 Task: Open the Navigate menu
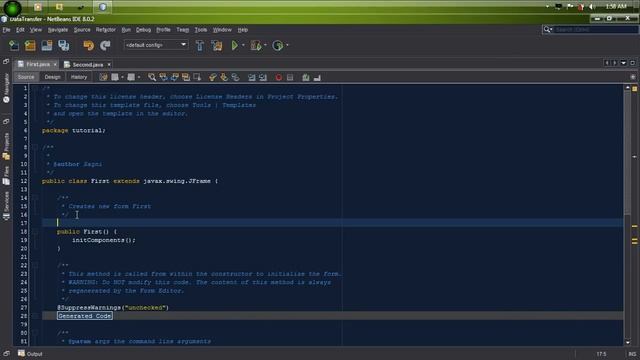point(58,30)
